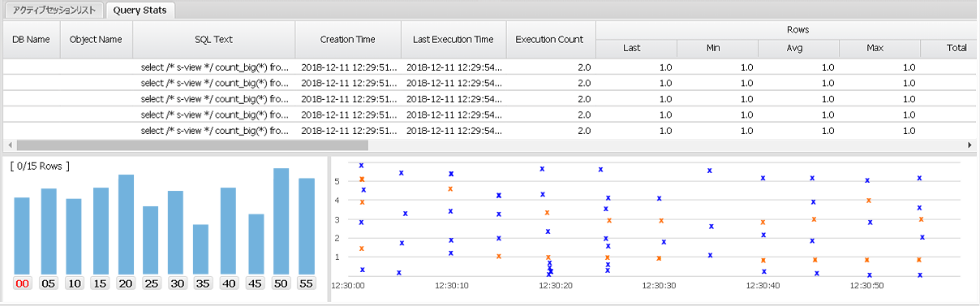Click the Max column header under Rows
The image size is (980, 307).
tap(875, 48)
